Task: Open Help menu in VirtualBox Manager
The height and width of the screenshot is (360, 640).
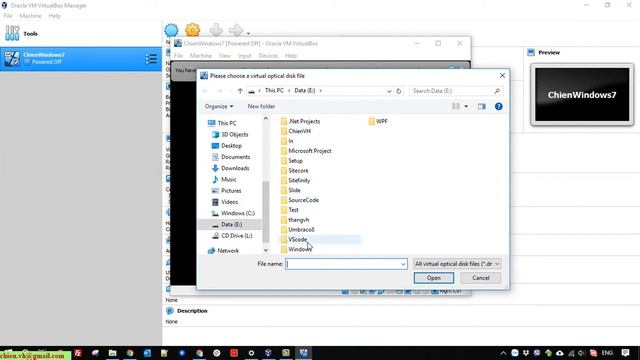Action: pos(54,16)
